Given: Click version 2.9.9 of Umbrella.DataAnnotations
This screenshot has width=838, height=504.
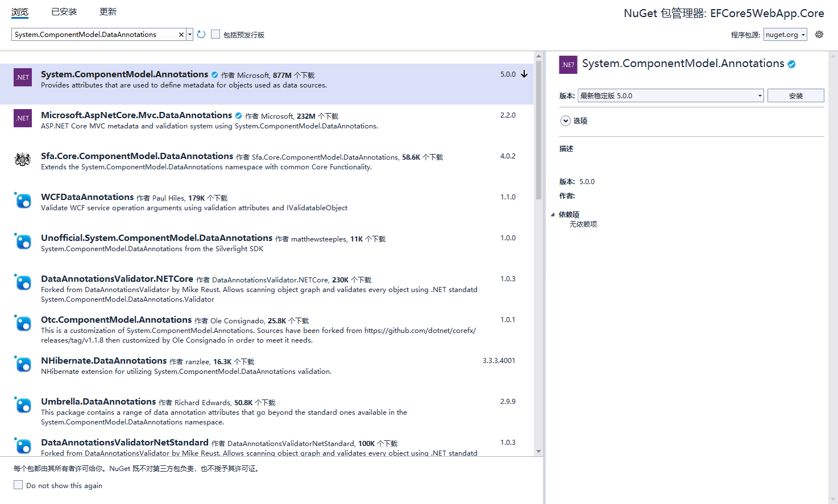Looking at the screenshot, I should (x=508, y=402).
